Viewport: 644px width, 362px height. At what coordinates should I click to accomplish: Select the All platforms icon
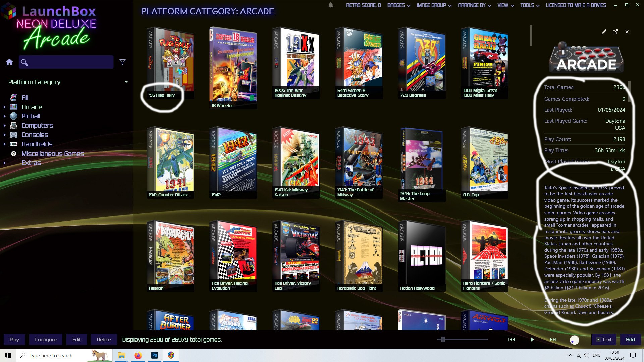click(14, 98)
